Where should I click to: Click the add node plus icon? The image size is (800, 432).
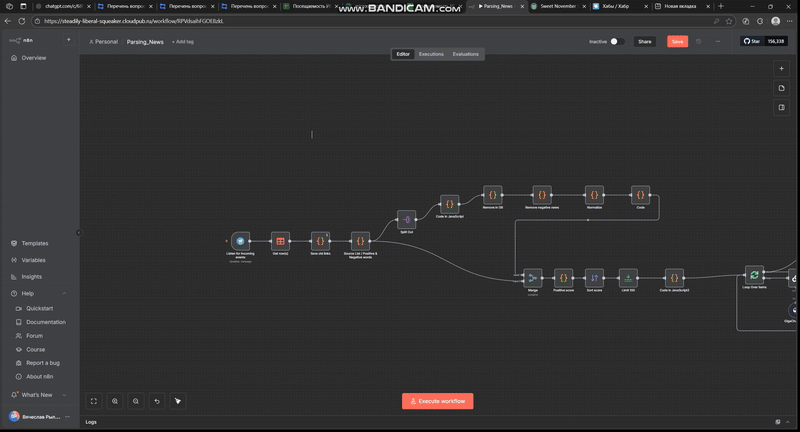coord(781,69)
